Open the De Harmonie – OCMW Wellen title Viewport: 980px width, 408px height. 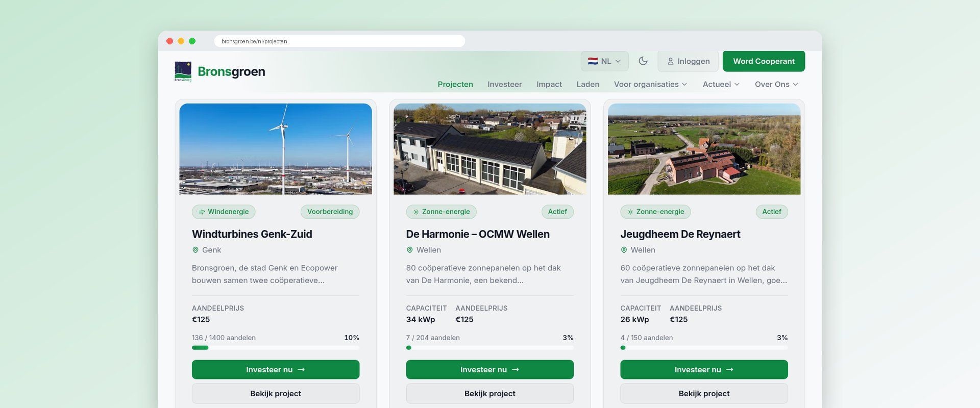(478, 234)
